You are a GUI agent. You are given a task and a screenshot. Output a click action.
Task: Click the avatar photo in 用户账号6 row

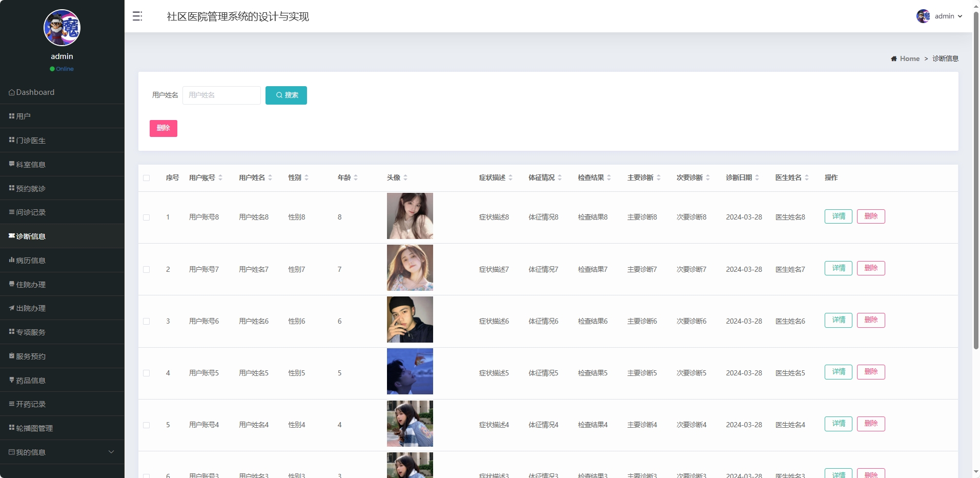pyautogui.click(x=410, y=320)
